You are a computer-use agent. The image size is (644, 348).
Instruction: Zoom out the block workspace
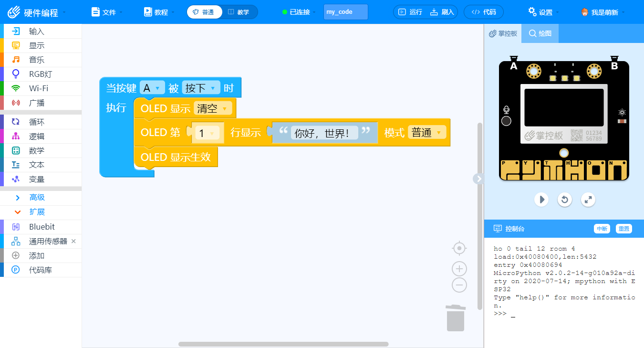[x=459, y=285]
